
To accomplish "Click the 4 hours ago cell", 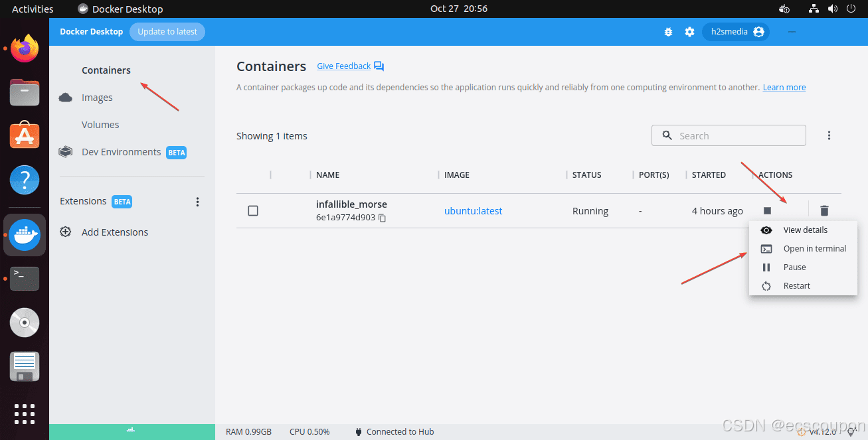I will tap(717, 211).
